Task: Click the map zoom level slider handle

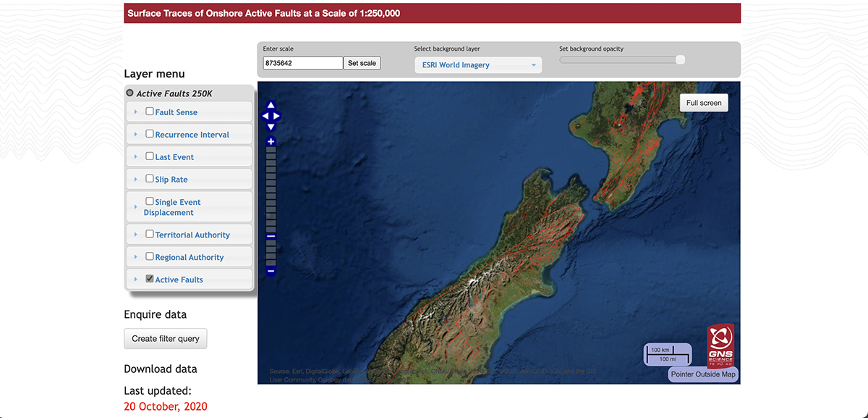Action: 271,236
